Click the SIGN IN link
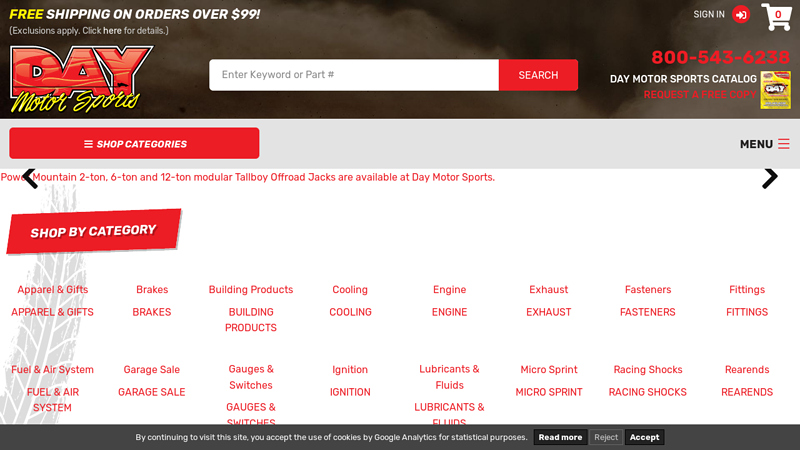 [x=709, y=14]
